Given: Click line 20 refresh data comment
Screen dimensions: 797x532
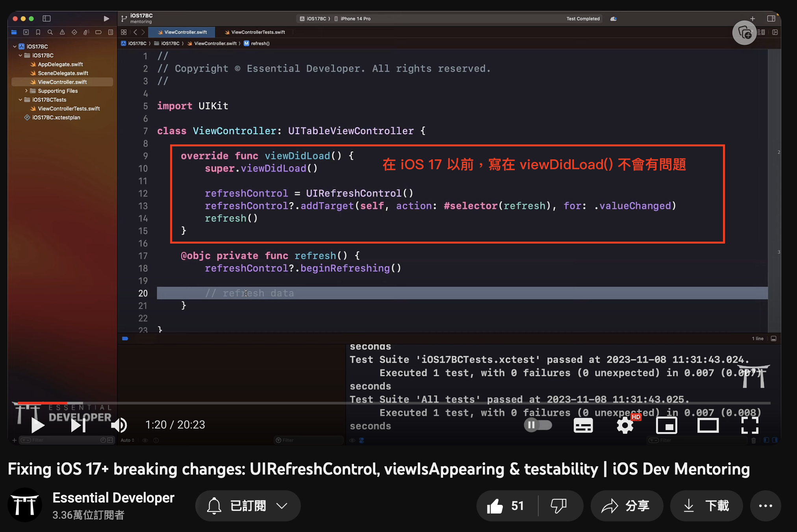Looking at the screenshot, I should (x=249, y=293).
